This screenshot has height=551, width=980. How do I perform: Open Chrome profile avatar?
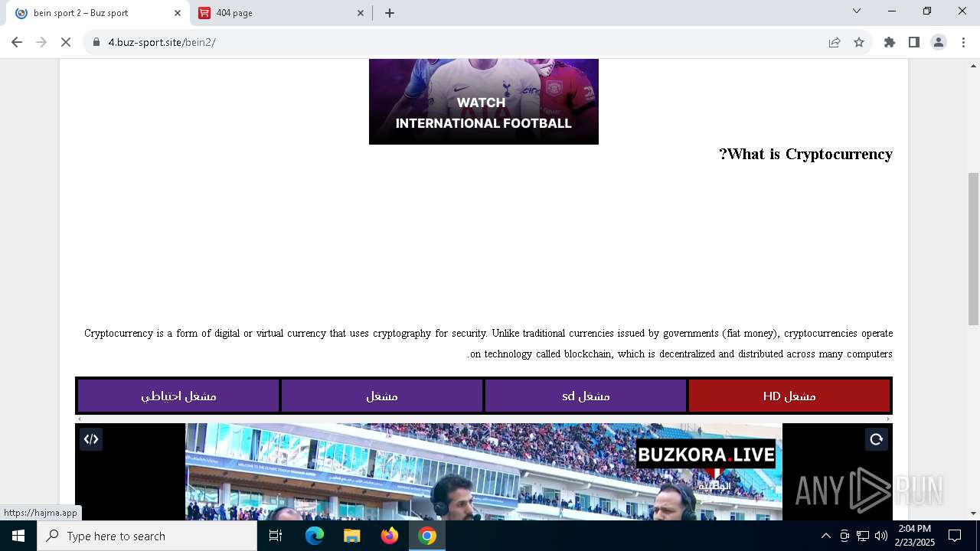coord(939,42)
